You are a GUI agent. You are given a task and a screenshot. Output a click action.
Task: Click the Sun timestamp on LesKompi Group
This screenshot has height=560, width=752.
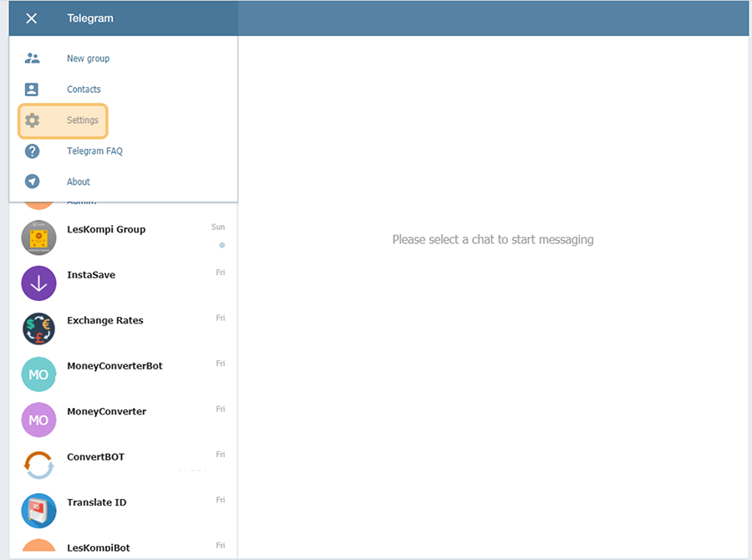[218, 227]
